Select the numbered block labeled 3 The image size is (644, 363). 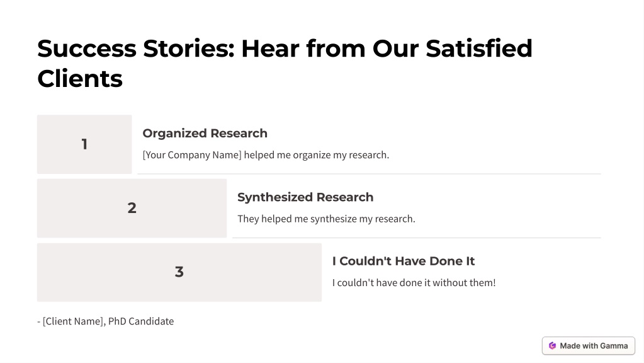tap(179, 272)
